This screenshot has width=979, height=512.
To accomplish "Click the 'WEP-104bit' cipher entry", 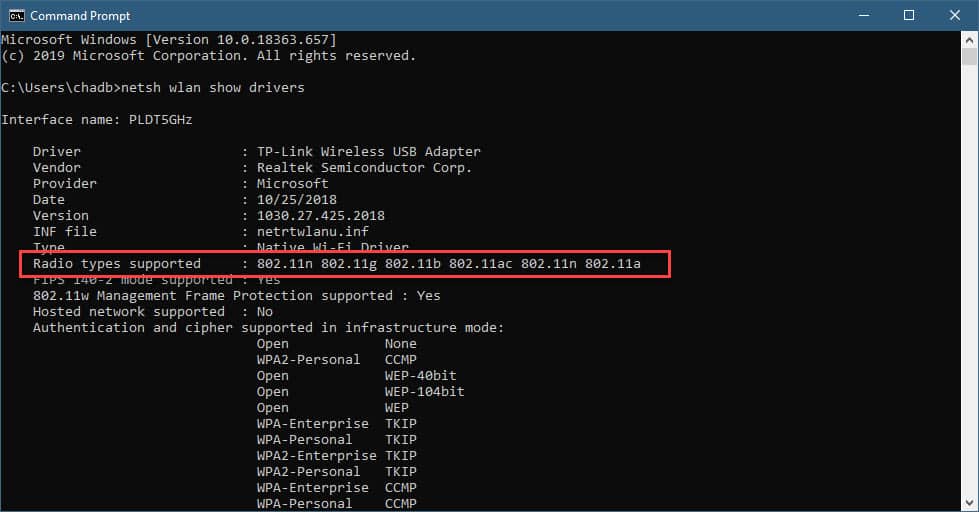I will tap(425, 392).
